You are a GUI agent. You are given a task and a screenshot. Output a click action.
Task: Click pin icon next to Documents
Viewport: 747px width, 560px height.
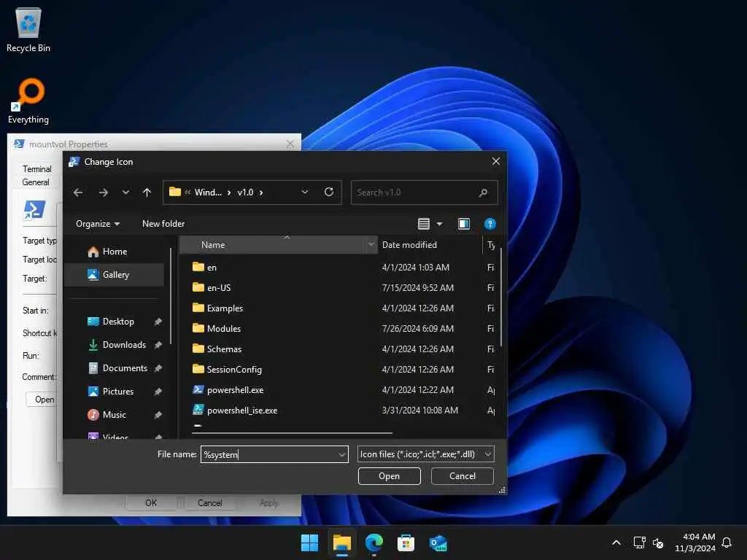(x=158, y=368)
